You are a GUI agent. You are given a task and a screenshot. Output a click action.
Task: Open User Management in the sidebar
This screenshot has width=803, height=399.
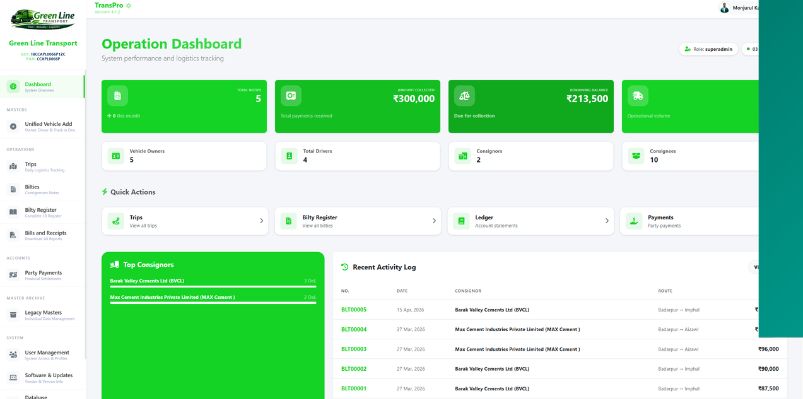[43, 355]
